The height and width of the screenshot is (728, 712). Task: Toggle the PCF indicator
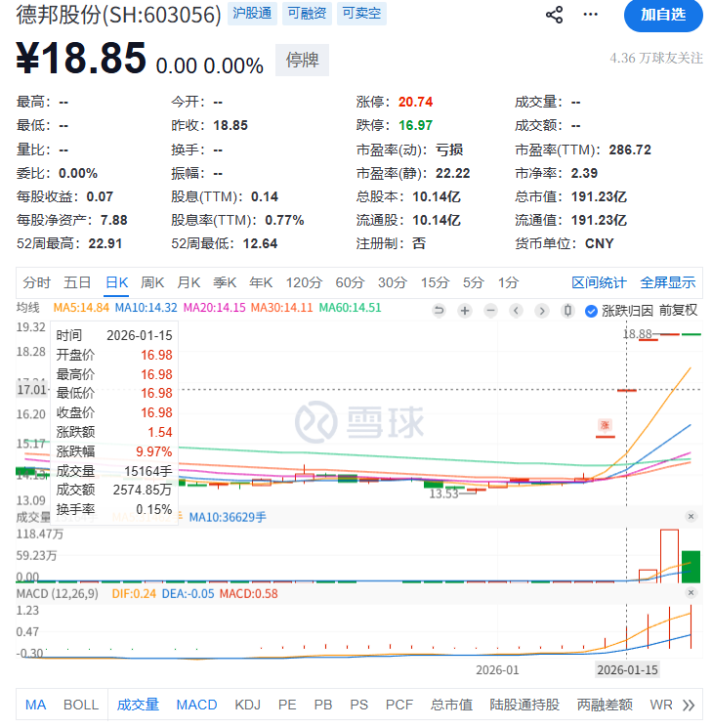(399, 705)
